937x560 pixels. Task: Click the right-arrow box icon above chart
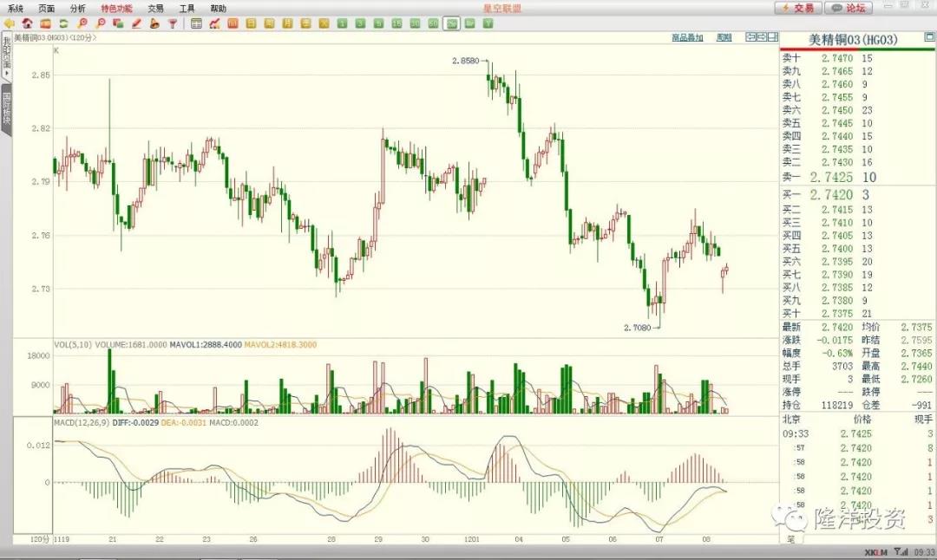pos(762,37)
